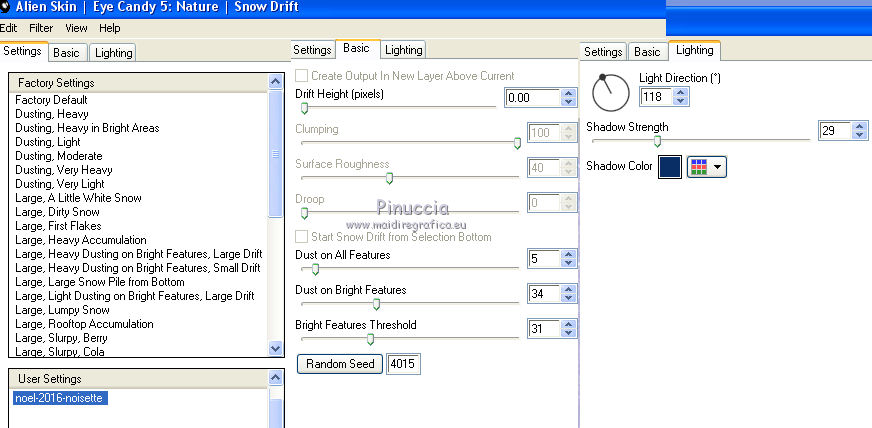872x428 pixels.
Task: Click User Settings list scroll up arrow
Action: coord(275,378)
